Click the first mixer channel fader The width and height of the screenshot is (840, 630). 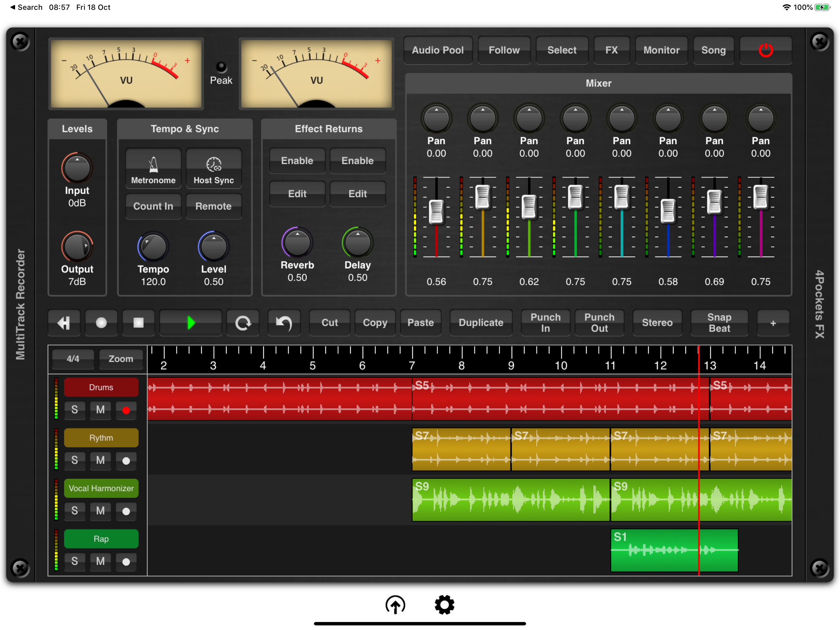tap(436, 211)
